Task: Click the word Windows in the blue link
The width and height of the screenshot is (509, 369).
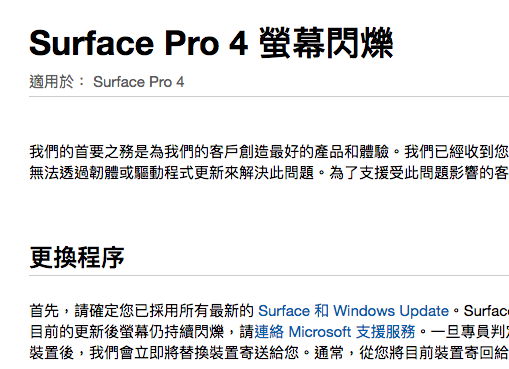Action: tap(364, 311)
